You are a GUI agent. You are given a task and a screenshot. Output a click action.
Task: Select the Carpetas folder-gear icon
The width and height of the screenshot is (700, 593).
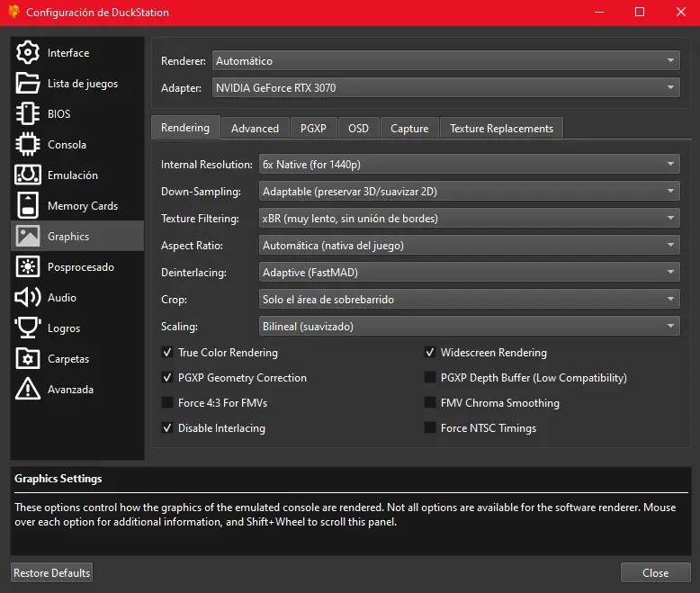coord(28,358)
